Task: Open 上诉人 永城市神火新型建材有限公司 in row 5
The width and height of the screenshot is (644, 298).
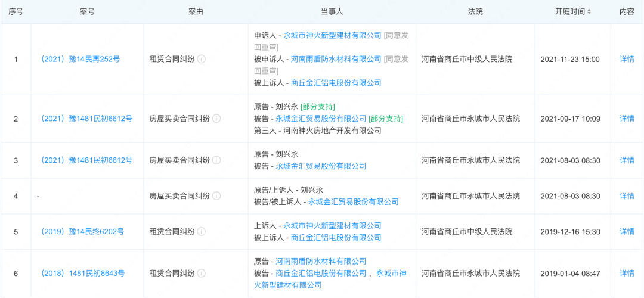Action: [332, 226]
